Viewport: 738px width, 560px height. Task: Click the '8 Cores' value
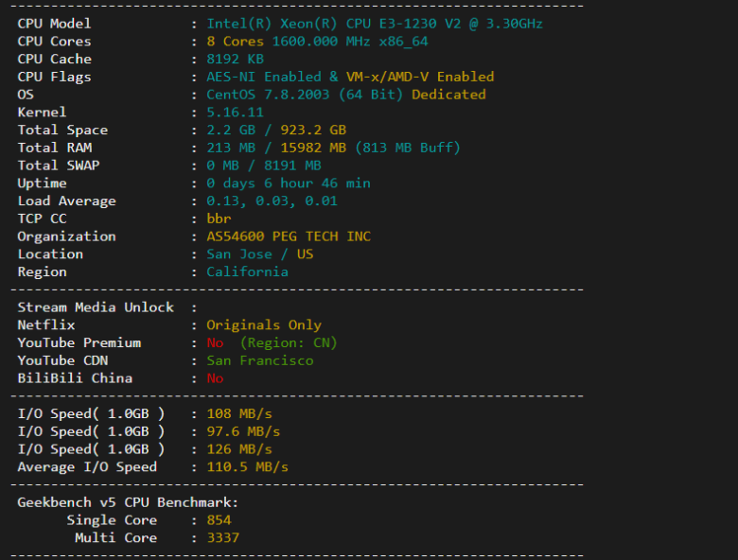click(235, 42)
